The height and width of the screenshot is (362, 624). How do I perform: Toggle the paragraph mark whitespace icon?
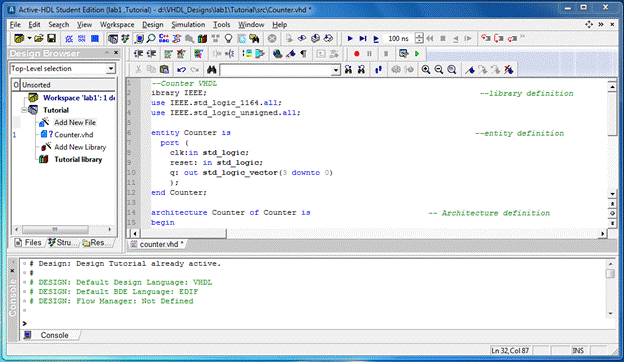[x=303, y=54]
